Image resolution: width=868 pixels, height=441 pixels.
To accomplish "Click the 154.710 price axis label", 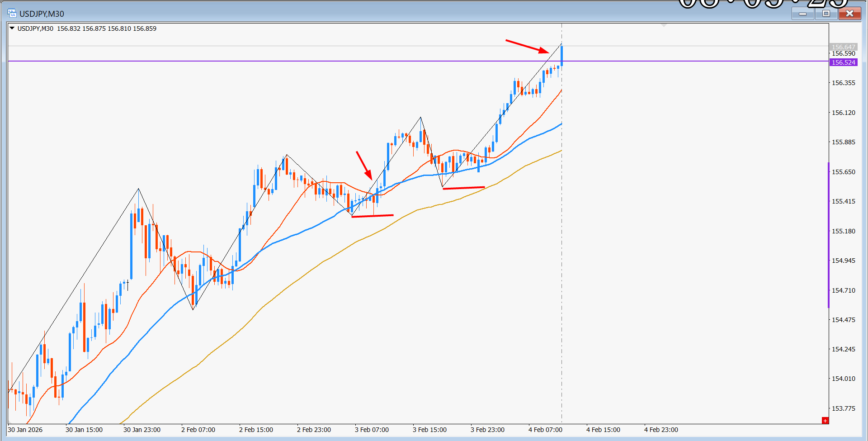I will pyautogui.click(x=844, y=290).
